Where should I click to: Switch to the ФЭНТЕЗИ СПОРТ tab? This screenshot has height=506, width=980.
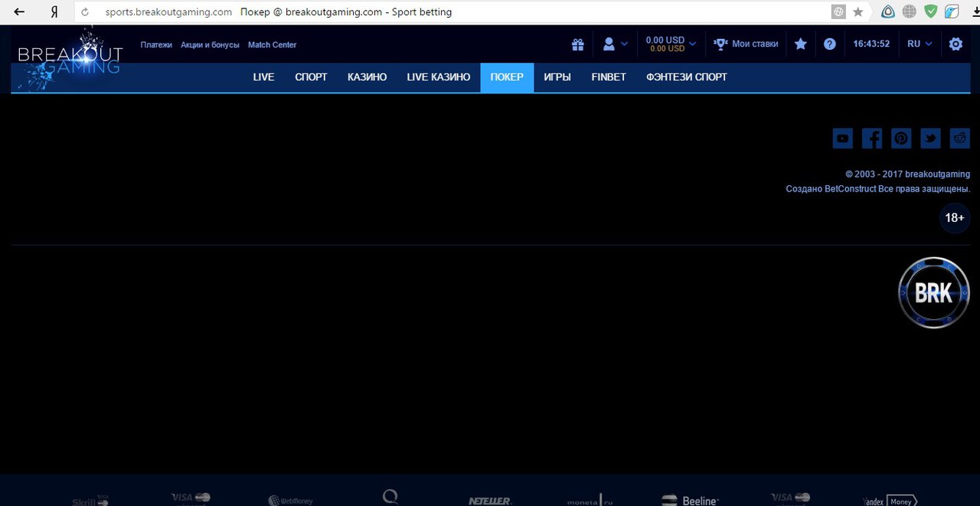(x=687, y=77)
